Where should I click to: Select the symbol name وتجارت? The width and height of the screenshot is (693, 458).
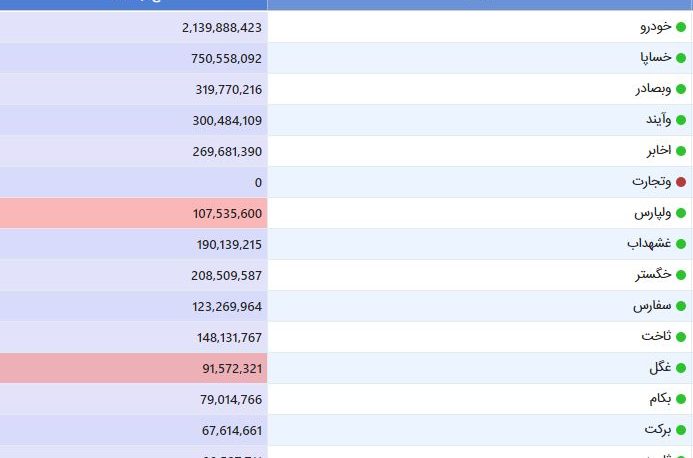(x=652, y=181)
